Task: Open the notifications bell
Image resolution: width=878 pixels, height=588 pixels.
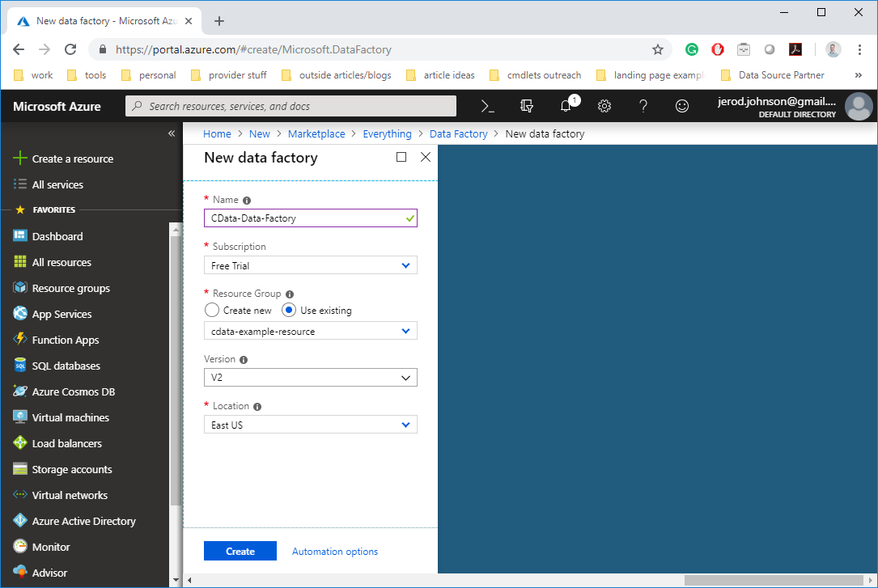Action: (566, 106)
